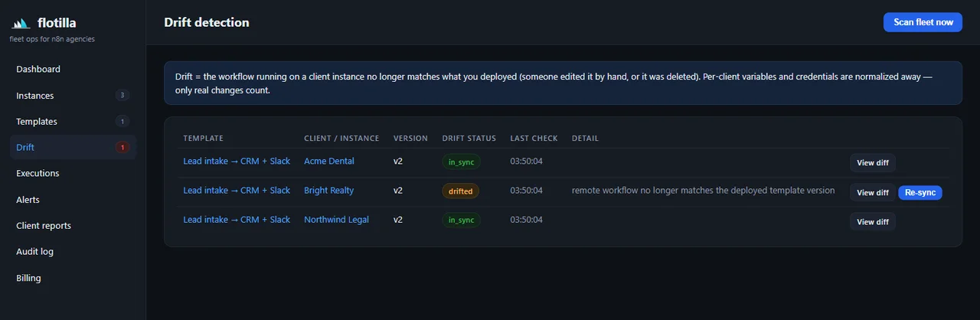Click last check time in Acme Dental row
980x320 pixels.
point(527,162)
